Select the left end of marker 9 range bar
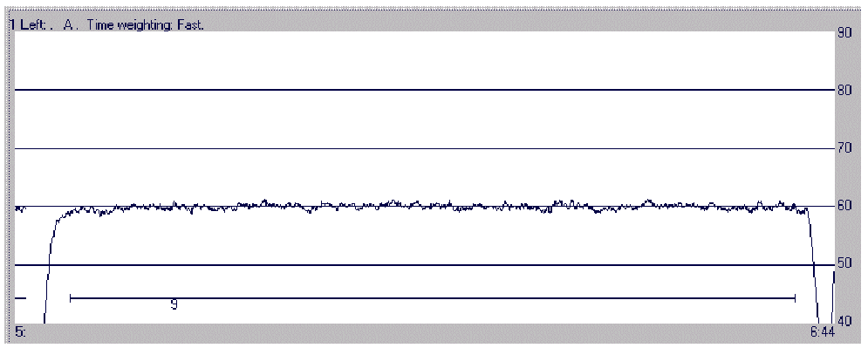This screenshot has width=868, height=348. tap(71, 298)
